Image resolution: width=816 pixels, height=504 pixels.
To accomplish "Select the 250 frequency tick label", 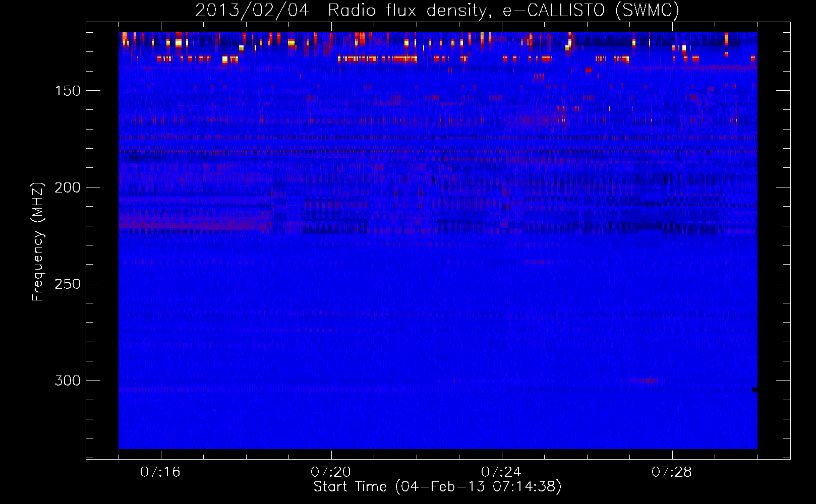I will pos(68,284).
